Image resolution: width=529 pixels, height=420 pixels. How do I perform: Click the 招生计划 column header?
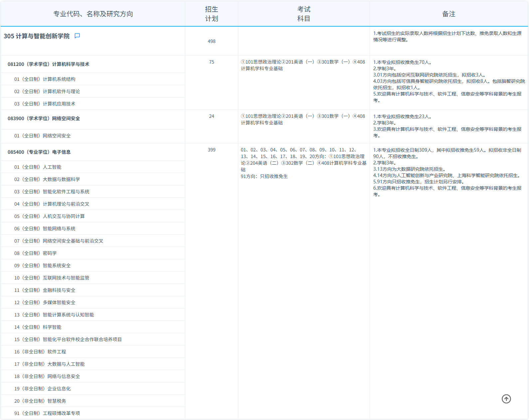click(x=211, y=14)
